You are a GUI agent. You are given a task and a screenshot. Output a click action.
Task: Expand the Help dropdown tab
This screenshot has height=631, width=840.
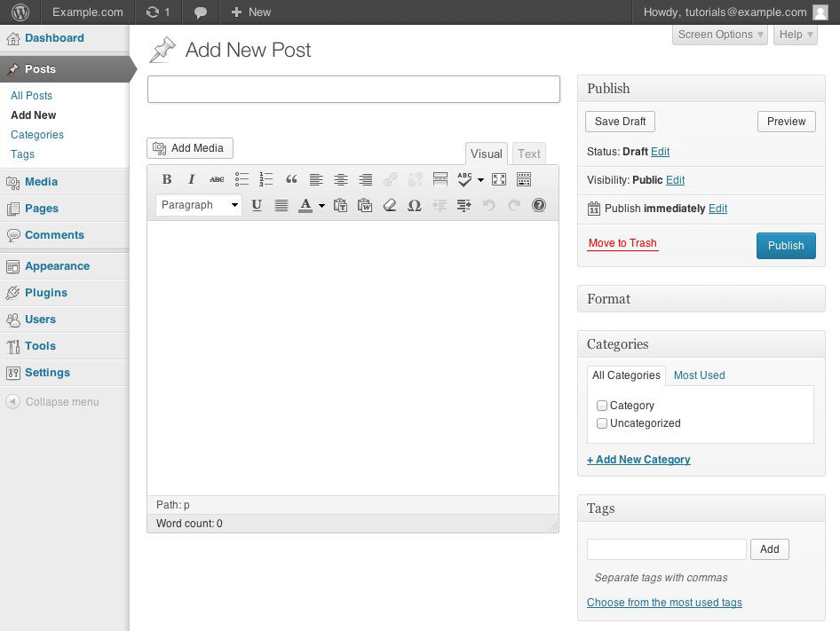tap(795, 35)
